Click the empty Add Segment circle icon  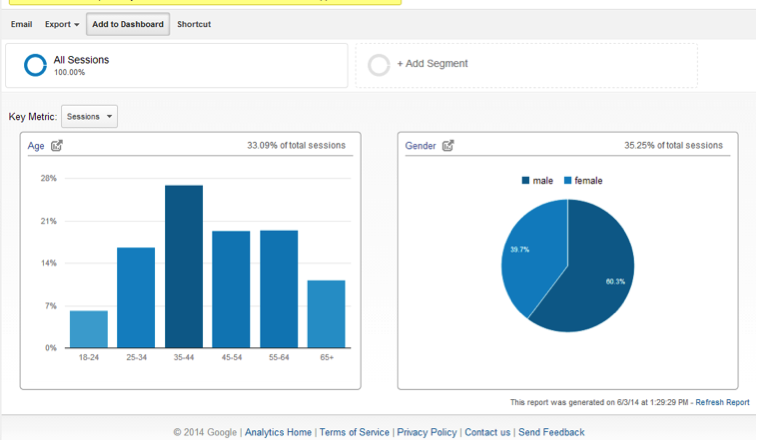coord(379,65)
